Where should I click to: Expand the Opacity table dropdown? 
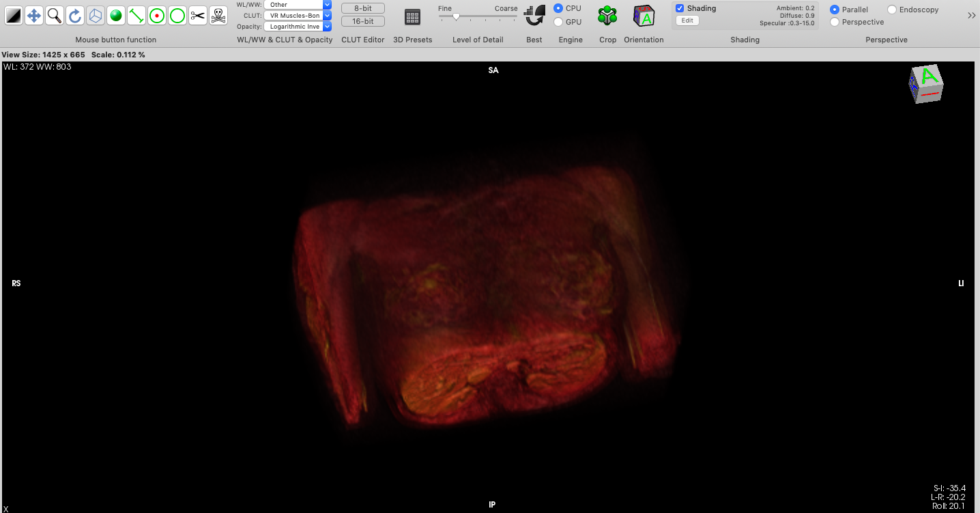click(298, 26)
